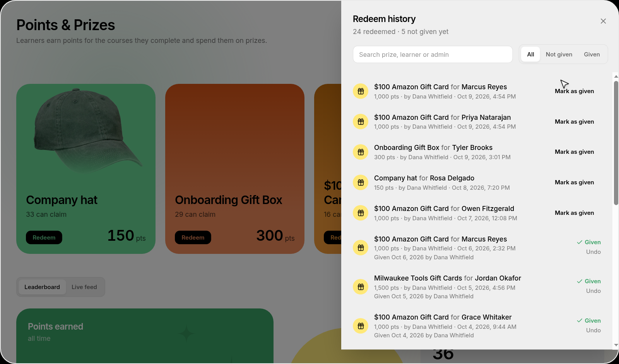This screenshot has height=364, width=619.
Task: Focus the search prize, learner or admin field
Action: 433,54
